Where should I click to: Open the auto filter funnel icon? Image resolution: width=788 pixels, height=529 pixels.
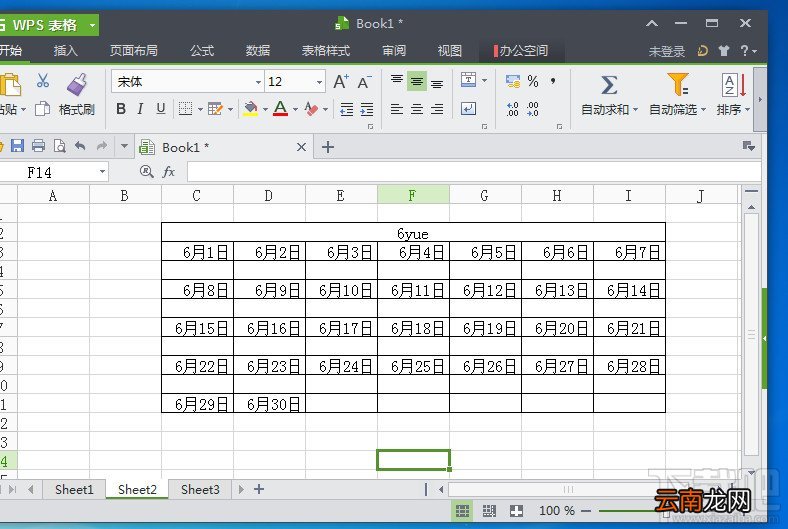pyautogui.click(x=677, y=84)
